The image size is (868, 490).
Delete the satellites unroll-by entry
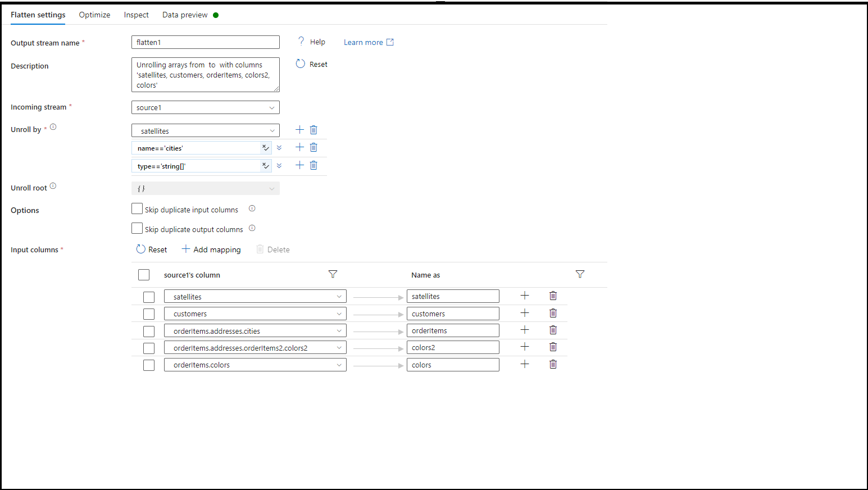pos(313,129)
